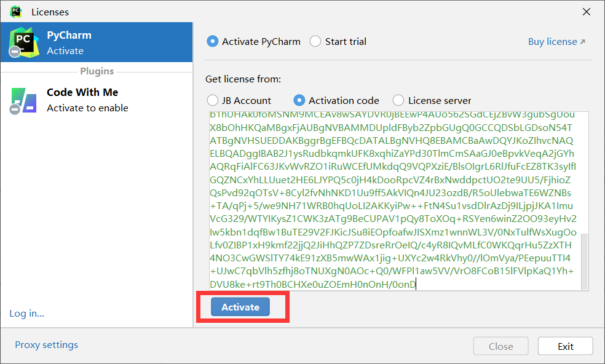Click the 'Get license from:' label
The width and height of the screenshot is (605, 364).
pos(243,79)
